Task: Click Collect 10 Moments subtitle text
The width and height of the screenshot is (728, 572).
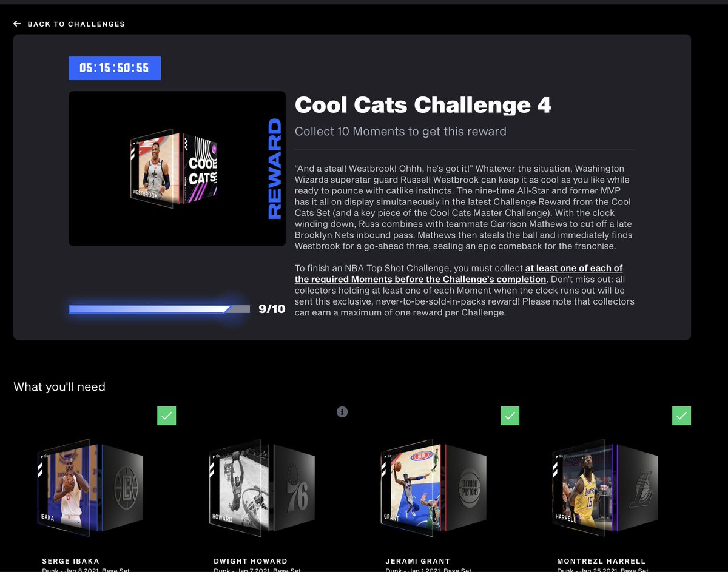Action: (400, 132)
